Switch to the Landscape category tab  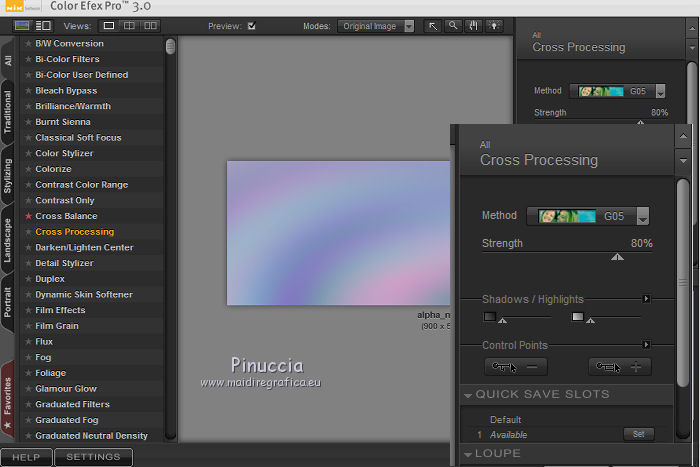coord(8,240)
